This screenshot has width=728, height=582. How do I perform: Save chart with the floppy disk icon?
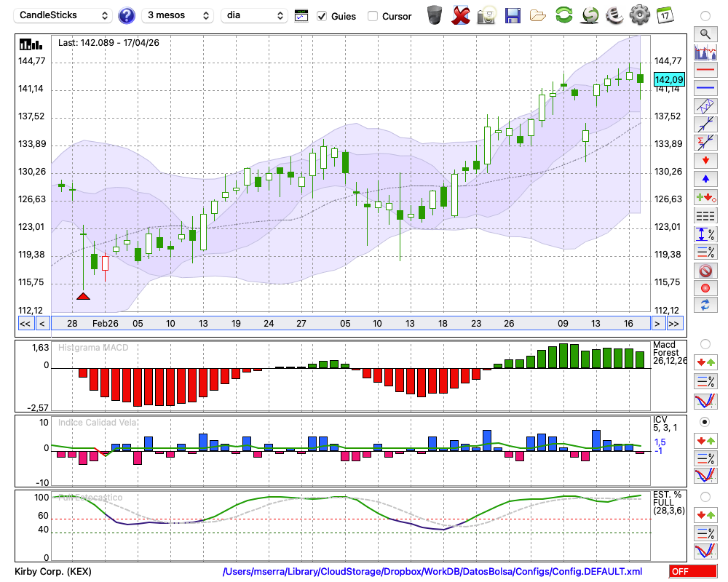click(513, 16)
